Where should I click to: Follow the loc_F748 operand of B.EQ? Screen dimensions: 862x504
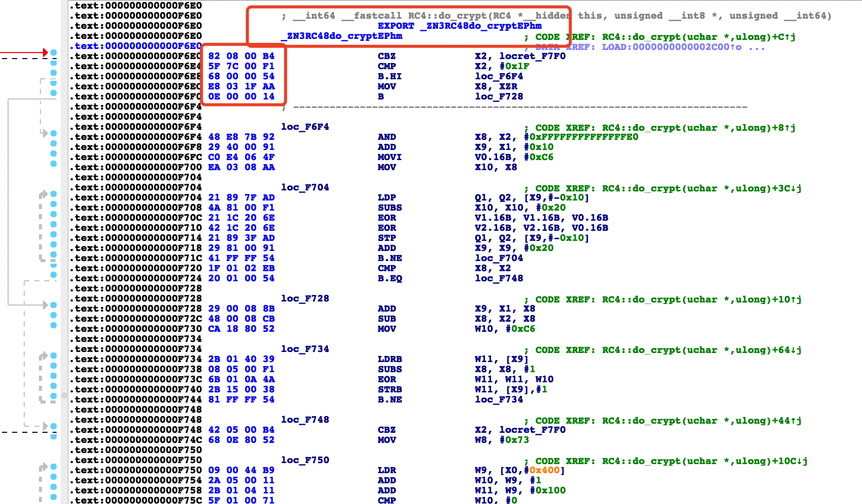tap(499, 278)
